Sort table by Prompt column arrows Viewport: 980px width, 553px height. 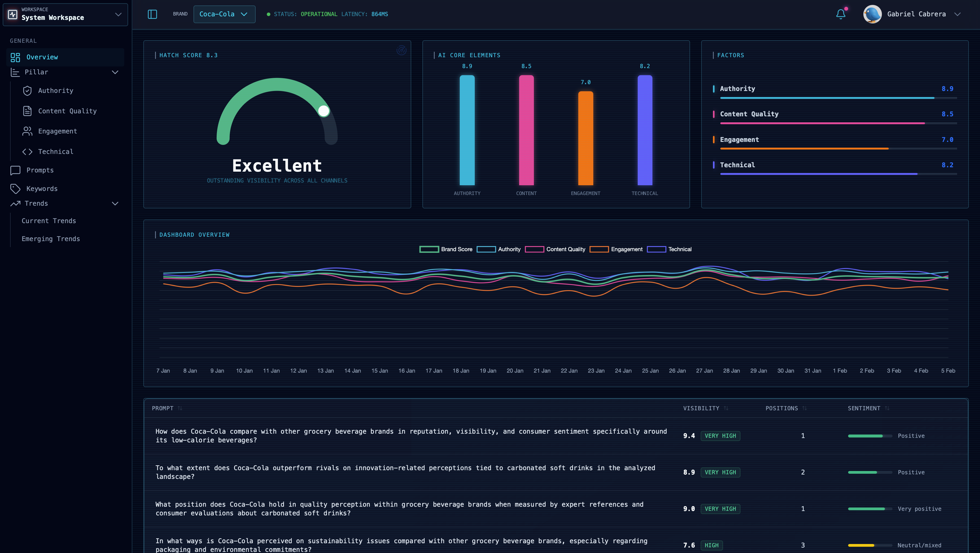click(180, 408)
